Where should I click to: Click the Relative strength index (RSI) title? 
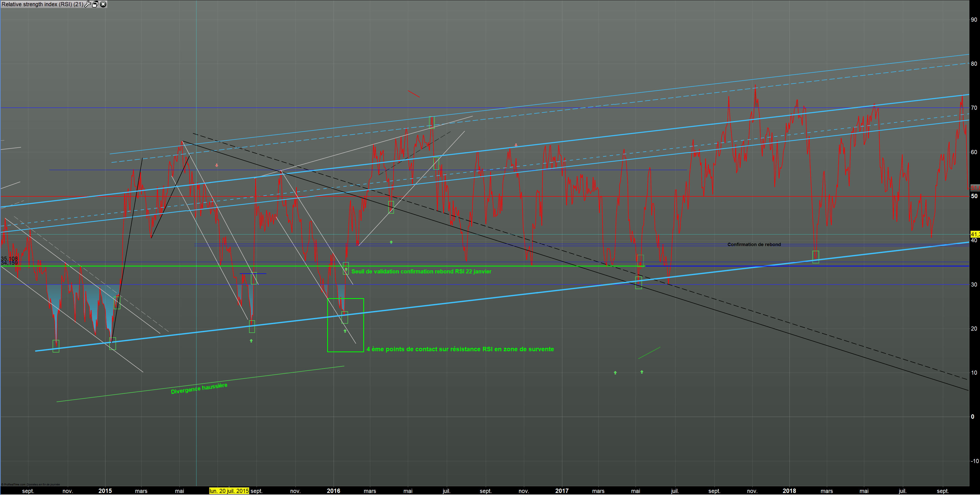click(x=42, y=4)
